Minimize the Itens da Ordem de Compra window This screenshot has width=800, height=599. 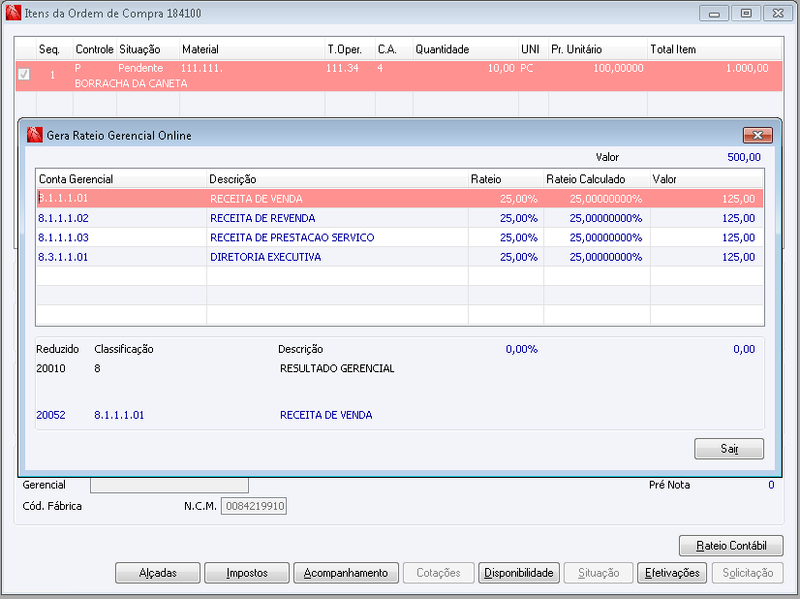[714, 13]
